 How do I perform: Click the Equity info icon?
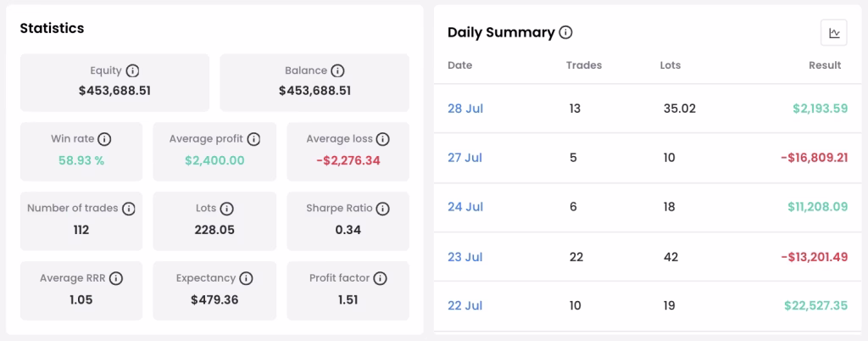[132, 71]
